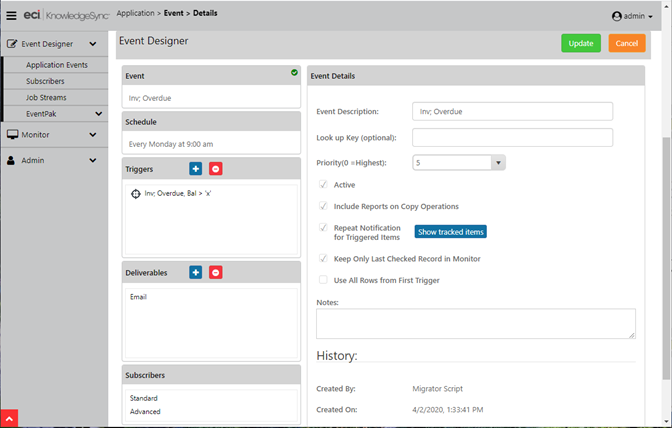Click the 4/2/2020, 1:33:41 PM timestamp
This screenshot has width=672, height=428.
(448, 410)
